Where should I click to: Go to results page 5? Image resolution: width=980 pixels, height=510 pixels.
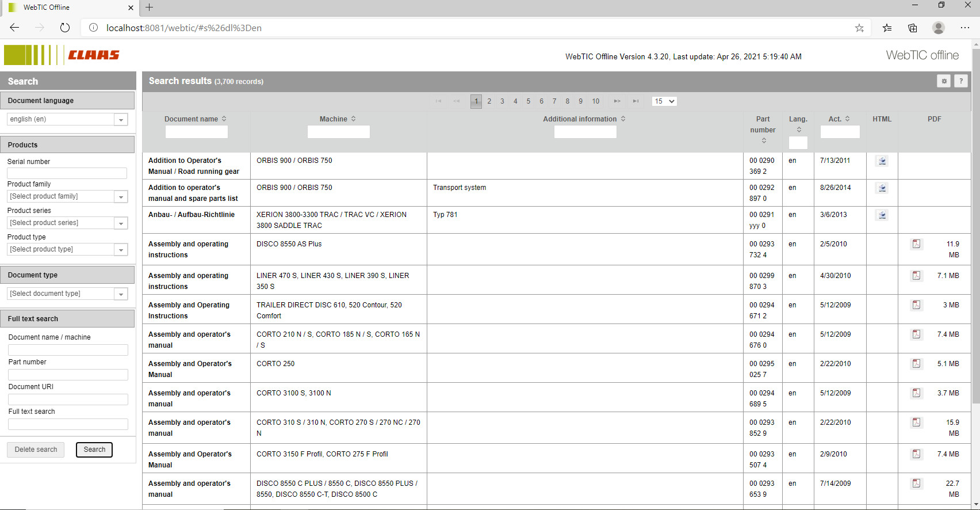[529, 101]
